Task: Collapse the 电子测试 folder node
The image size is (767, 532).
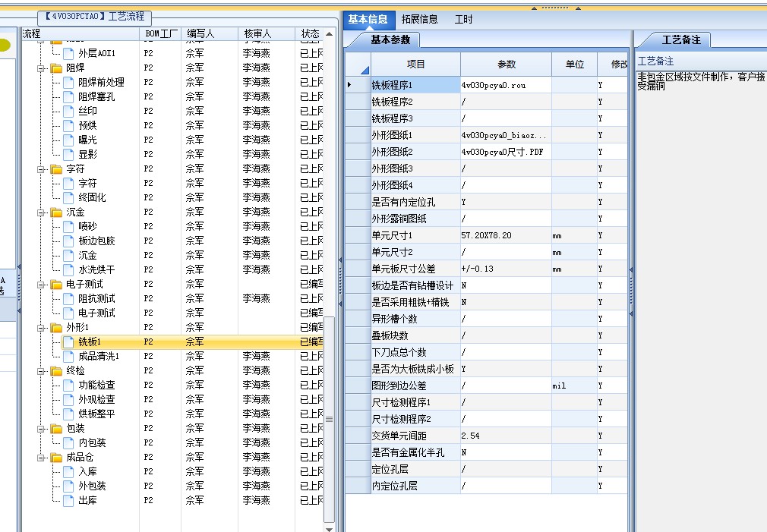Action: click(x=41, y=285)
